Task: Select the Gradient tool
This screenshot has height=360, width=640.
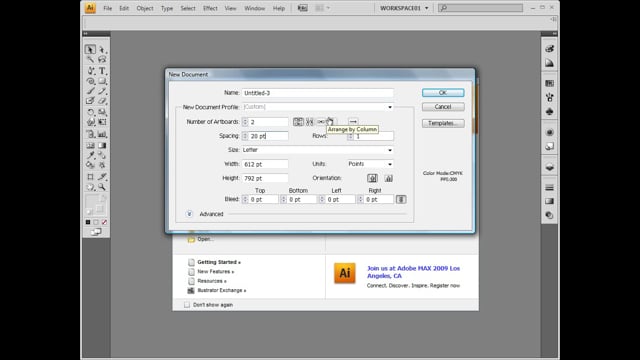Action: point(102,145)
